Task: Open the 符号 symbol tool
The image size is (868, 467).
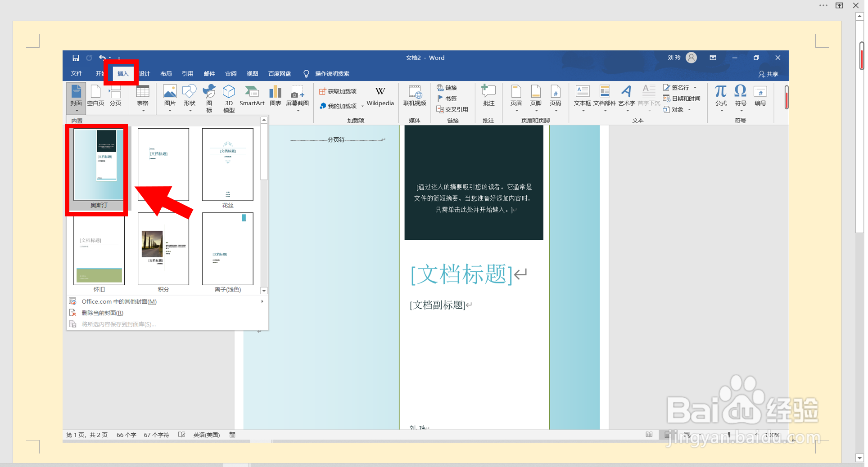Action: pyautogui.click(x=741, y=98)
